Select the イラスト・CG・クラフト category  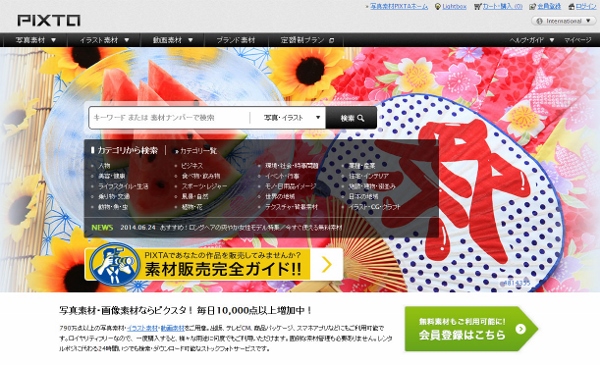(375, 207)
